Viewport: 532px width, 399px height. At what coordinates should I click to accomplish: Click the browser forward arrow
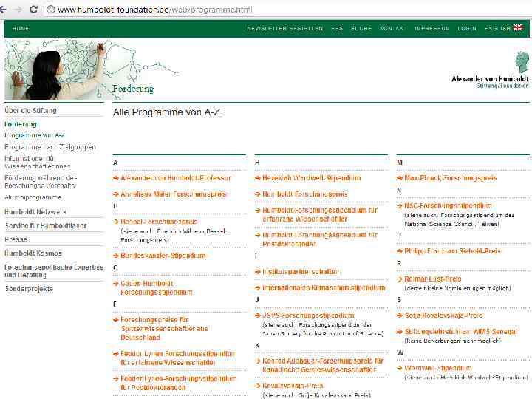(18, 10)
